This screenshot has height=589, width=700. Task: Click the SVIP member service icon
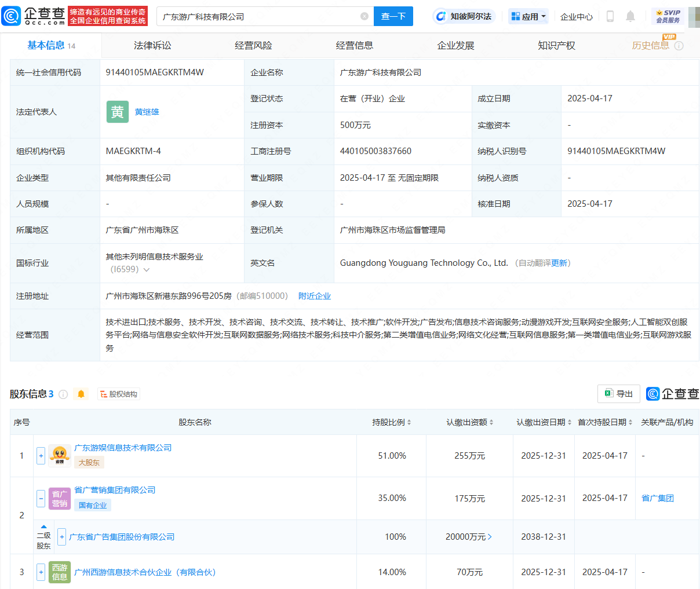[668, 16]
